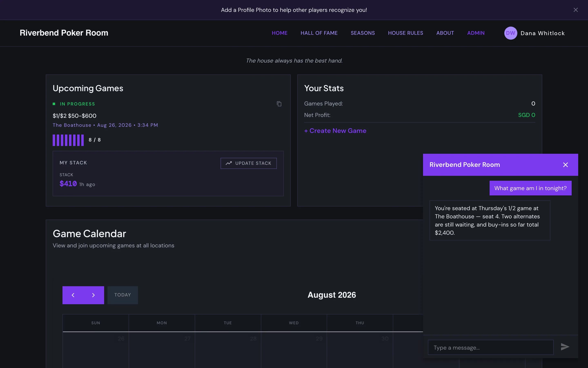Click the TUE column header
Screen dimensions: 588x368
pos(228,323)
